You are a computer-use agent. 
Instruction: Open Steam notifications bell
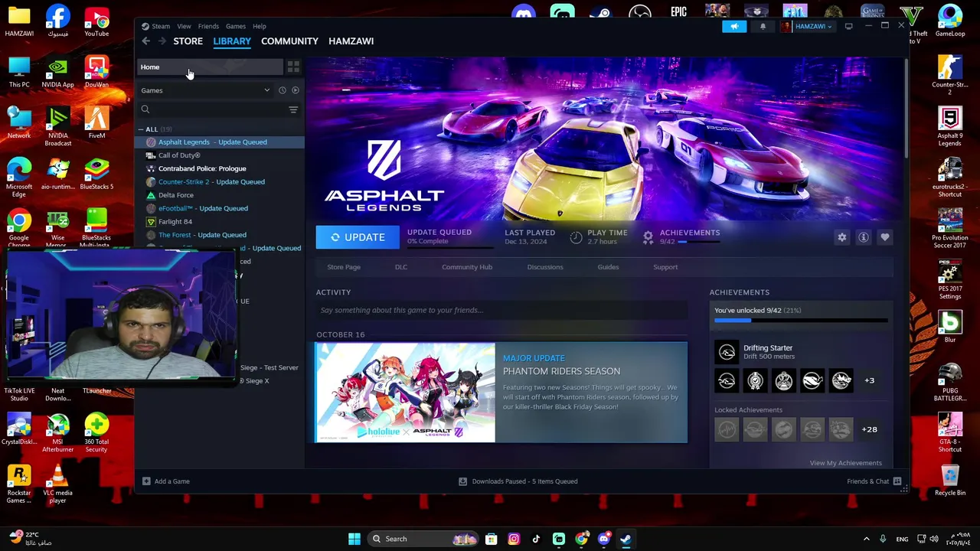tap(763, 27)
